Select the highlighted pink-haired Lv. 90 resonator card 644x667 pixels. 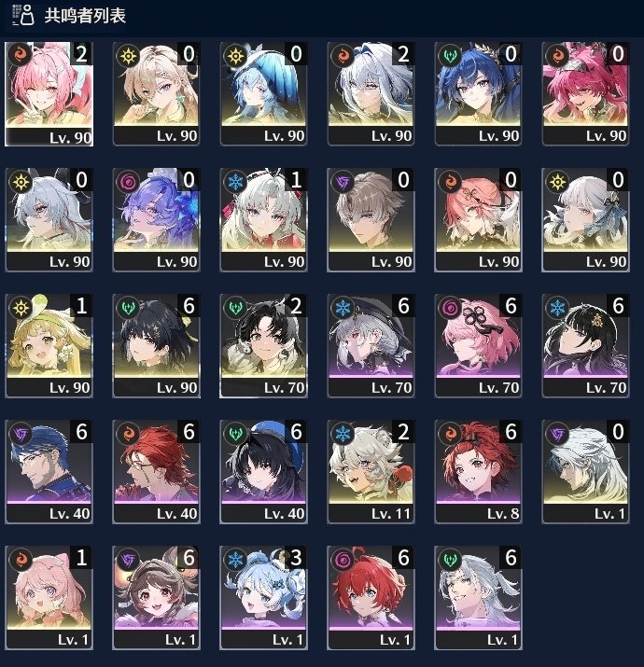(49, 94)
